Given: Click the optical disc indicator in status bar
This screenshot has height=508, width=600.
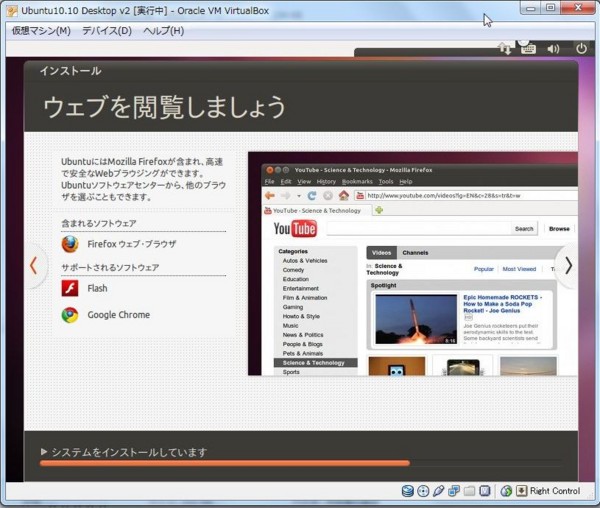Looking at the screenshot, I should [423, 491].
